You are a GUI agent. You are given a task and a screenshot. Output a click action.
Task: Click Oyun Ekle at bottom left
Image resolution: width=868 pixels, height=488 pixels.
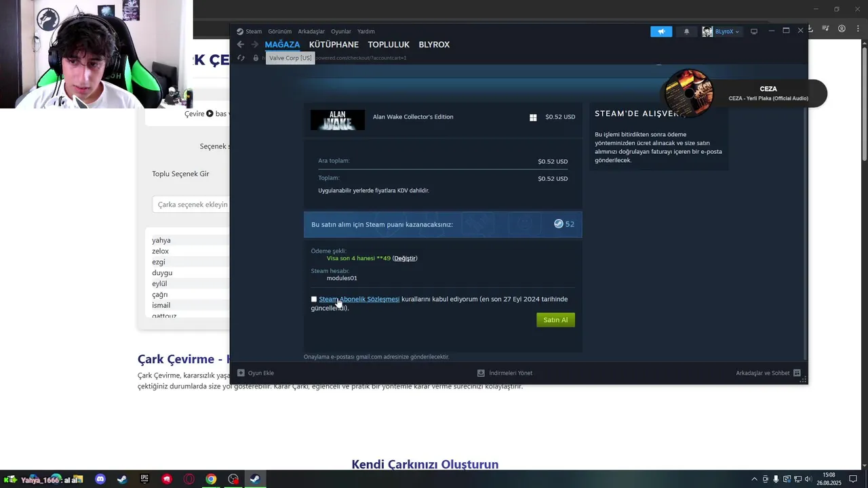(256, 373)
